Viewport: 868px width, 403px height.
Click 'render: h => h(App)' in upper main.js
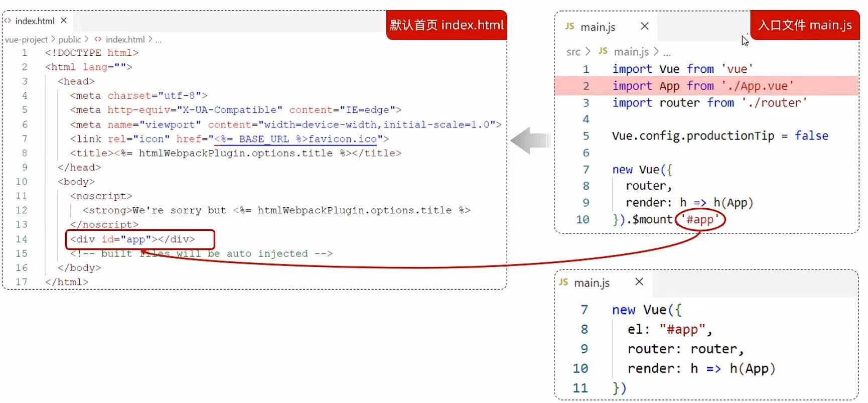(689, 202)
